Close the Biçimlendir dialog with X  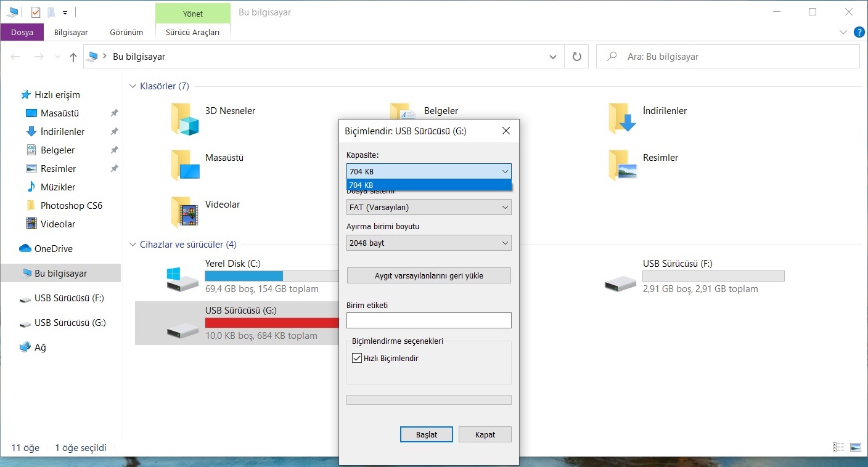tap(506, 131)
